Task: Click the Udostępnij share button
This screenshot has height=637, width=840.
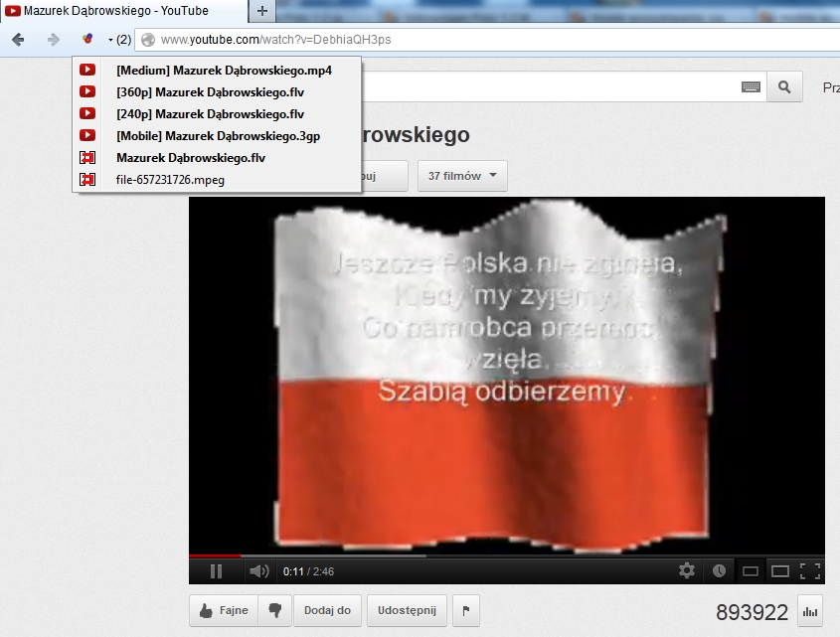Action: [407, 610]
